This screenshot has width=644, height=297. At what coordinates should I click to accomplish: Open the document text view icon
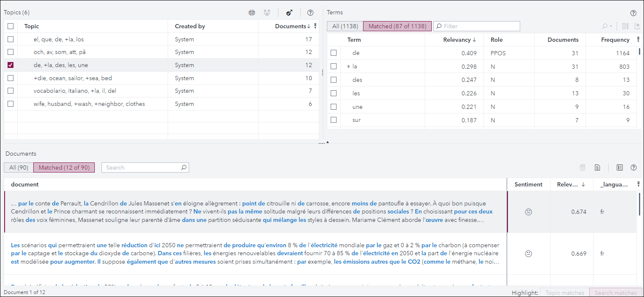(597, 167)
